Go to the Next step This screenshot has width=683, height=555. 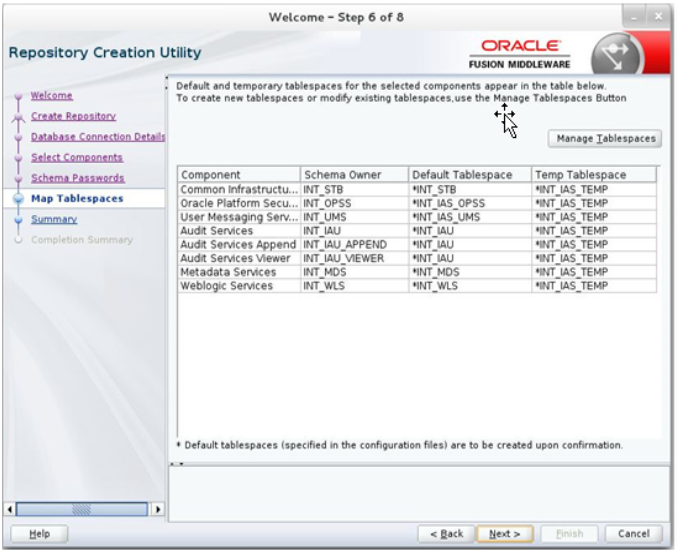click(505, 534)
